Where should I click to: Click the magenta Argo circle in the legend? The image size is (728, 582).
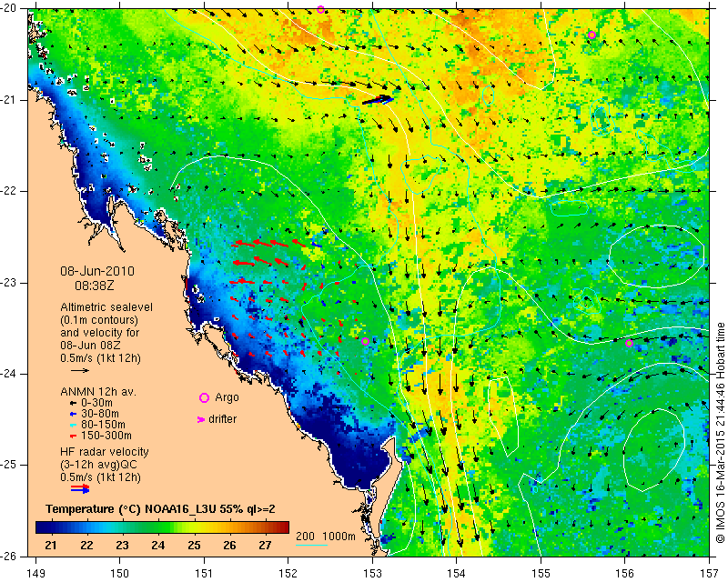tap(204, 397)
